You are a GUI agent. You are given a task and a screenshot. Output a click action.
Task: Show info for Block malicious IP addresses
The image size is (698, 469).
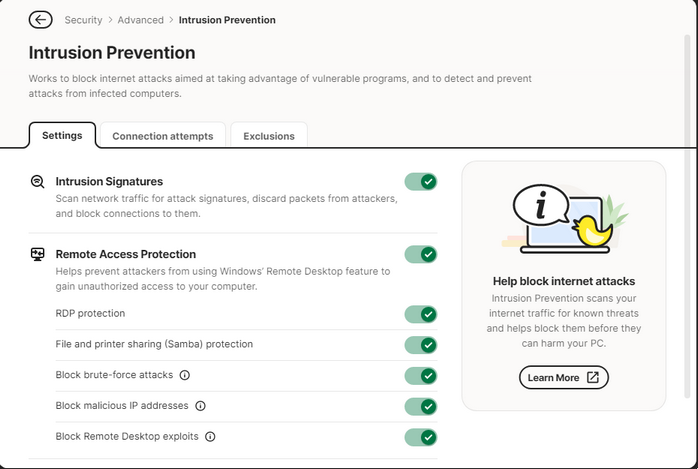point(200,406)
